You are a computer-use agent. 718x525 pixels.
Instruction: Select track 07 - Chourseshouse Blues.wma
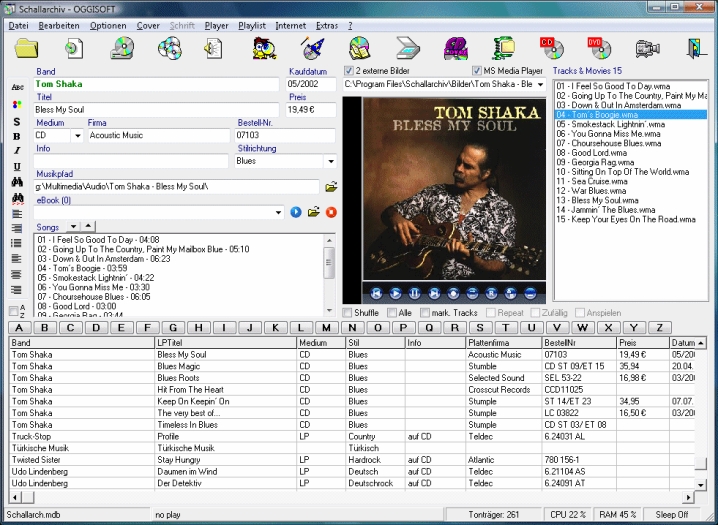tap(608, 143)
